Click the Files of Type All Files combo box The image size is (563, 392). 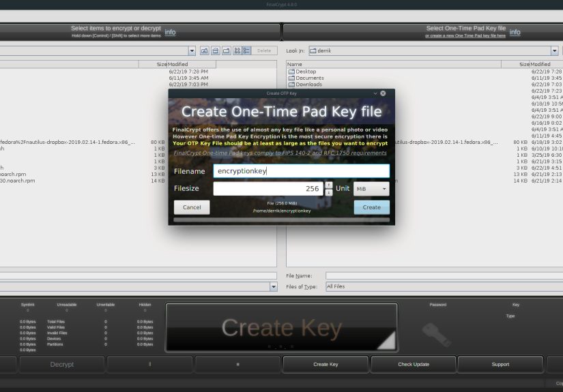[x=444, y=286]
